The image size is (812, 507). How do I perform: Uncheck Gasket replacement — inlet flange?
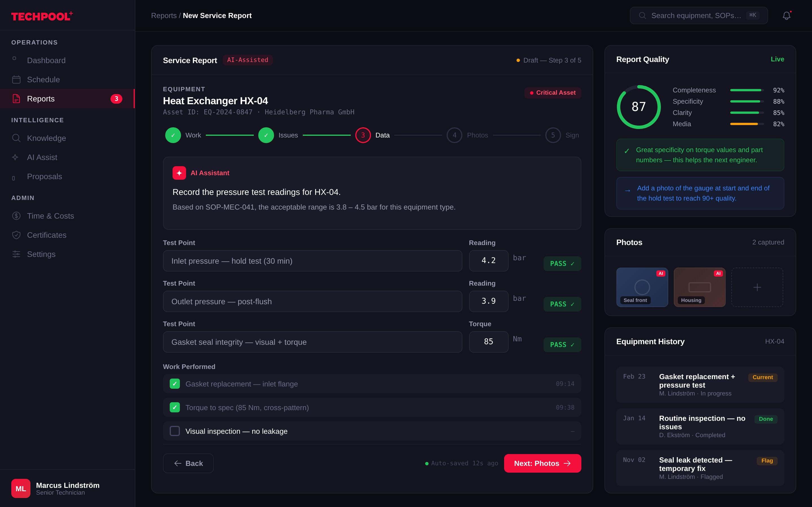coord(175,384)
